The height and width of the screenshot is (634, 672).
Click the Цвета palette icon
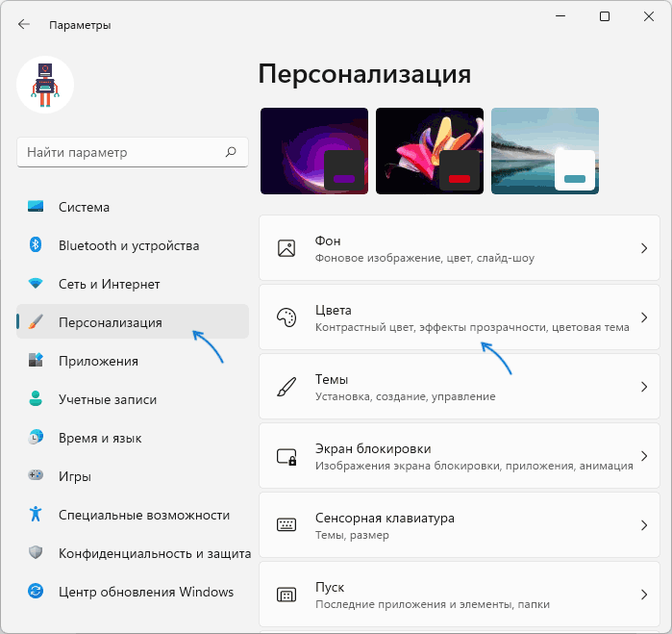pyautogui.click(x=286, y=317)
